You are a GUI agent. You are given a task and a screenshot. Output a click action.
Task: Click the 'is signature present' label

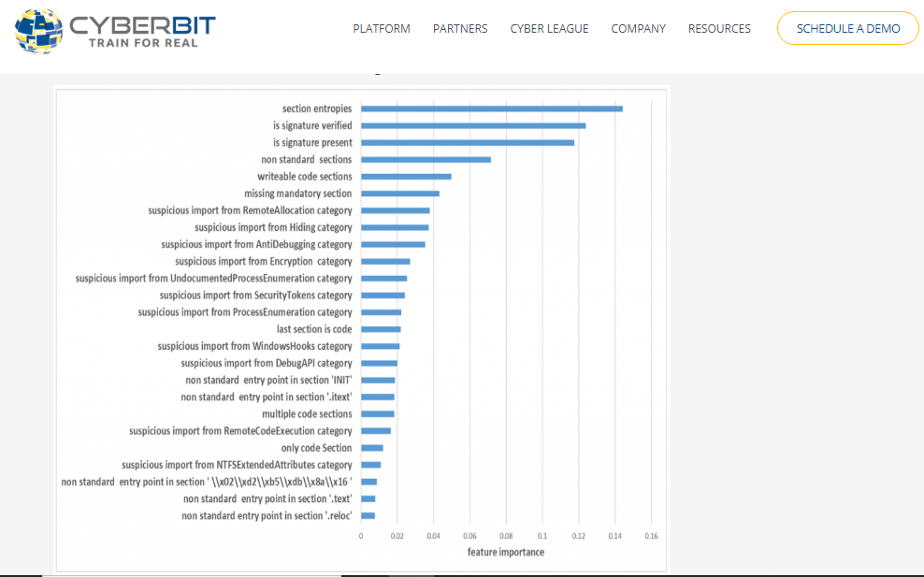(312, 143)
